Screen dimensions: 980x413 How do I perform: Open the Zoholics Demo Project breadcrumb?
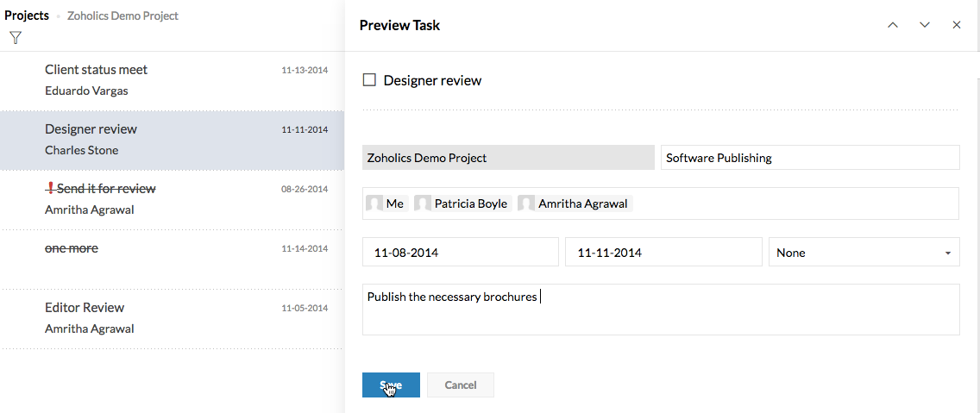122,16
